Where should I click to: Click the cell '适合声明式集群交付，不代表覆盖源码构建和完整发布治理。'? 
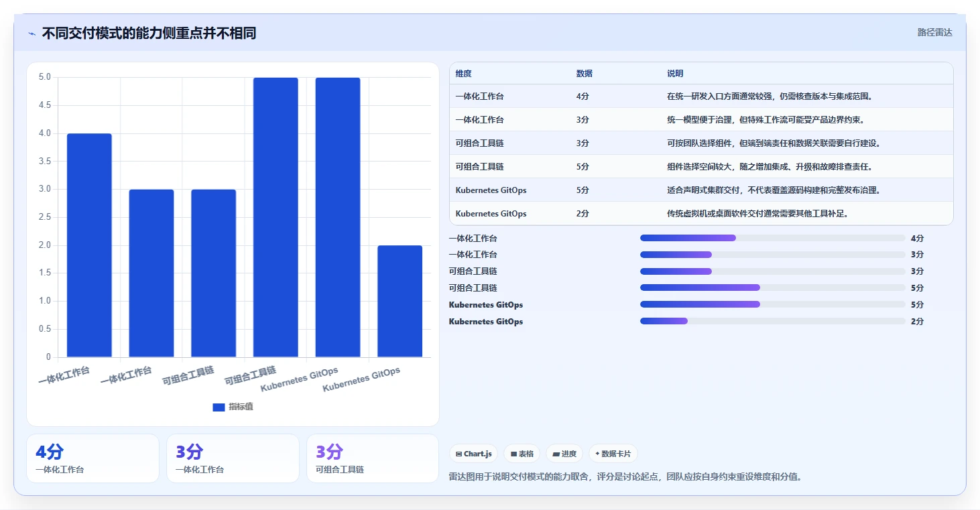[x=774, y=190]
